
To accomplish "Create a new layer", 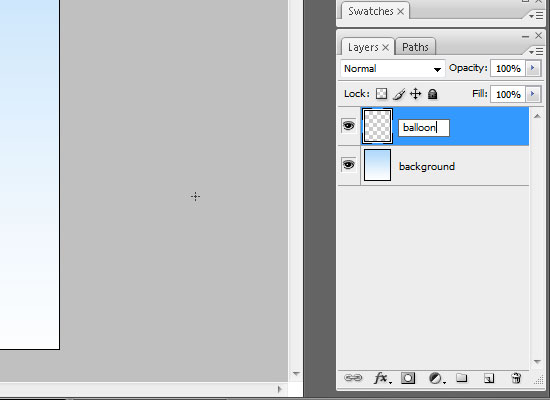I will (x=489, y=378).
